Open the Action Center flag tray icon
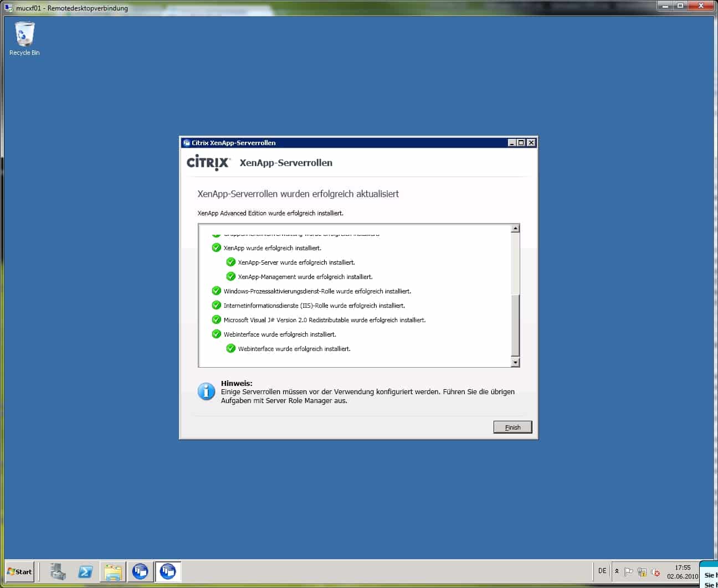This screenshot has height=588, width=718. (x=629, y=572)
